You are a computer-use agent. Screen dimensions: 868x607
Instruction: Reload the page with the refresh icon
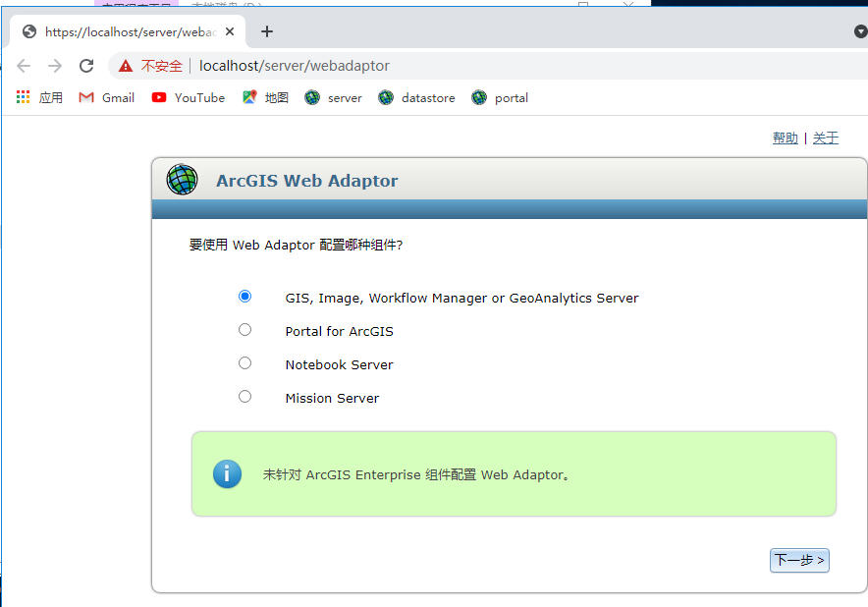pyautogui.click(x=86, y=66)
